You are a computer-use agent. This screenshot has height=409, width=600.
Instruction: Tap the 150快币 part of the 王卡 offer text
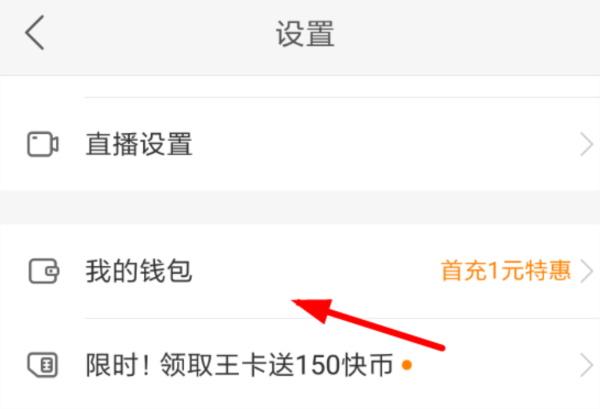344,365
